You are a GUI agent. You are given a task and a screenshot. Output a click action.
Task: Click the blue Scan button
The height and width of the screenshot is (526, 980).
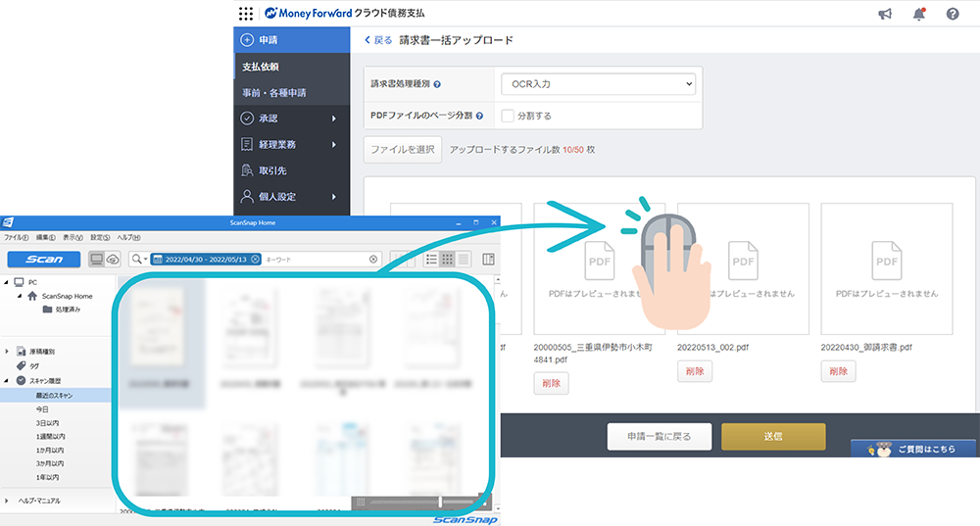(44, 260)
